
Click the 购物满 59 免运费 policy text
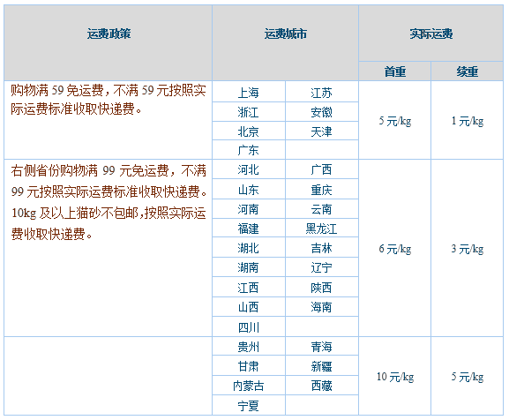(57, 90)
